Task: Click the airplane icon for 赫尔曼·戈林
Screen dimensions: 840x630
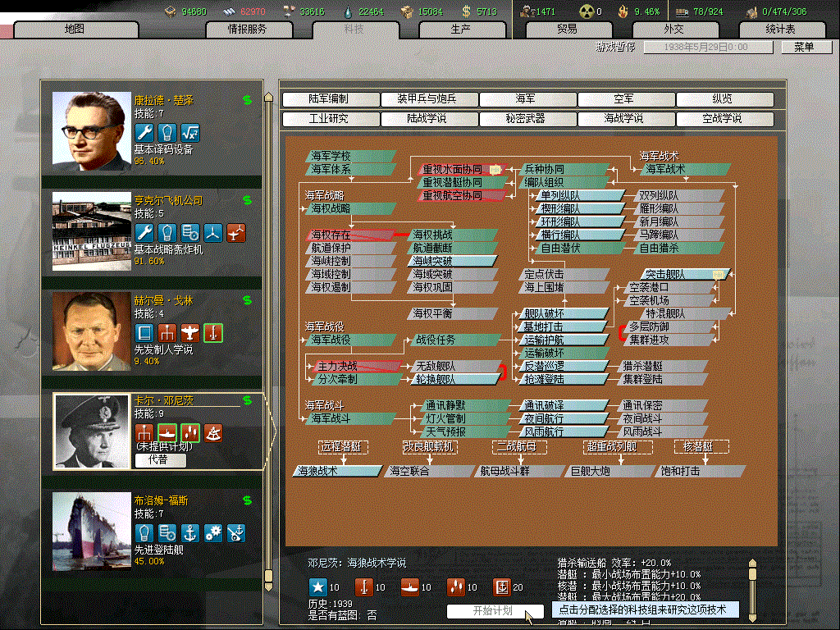Action: [x=190, y=333]
